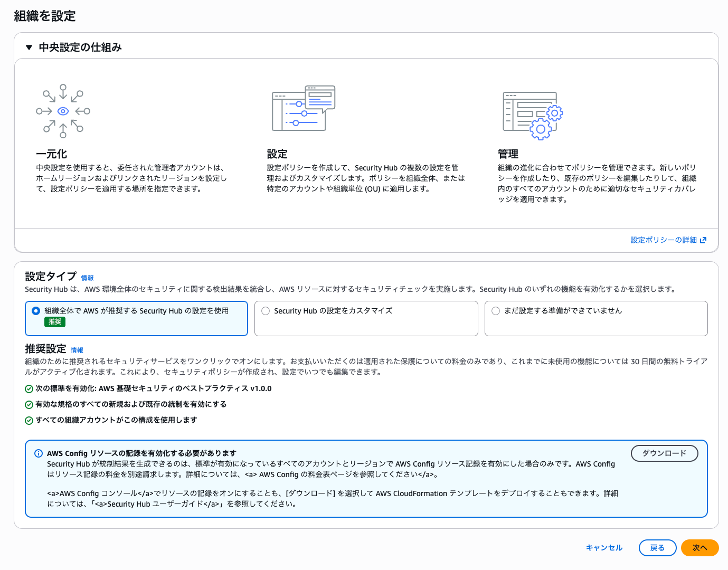The height and width of the screenshot is (570, 728).
Task: Go back with 戻る button
Action: coord(658,548)
